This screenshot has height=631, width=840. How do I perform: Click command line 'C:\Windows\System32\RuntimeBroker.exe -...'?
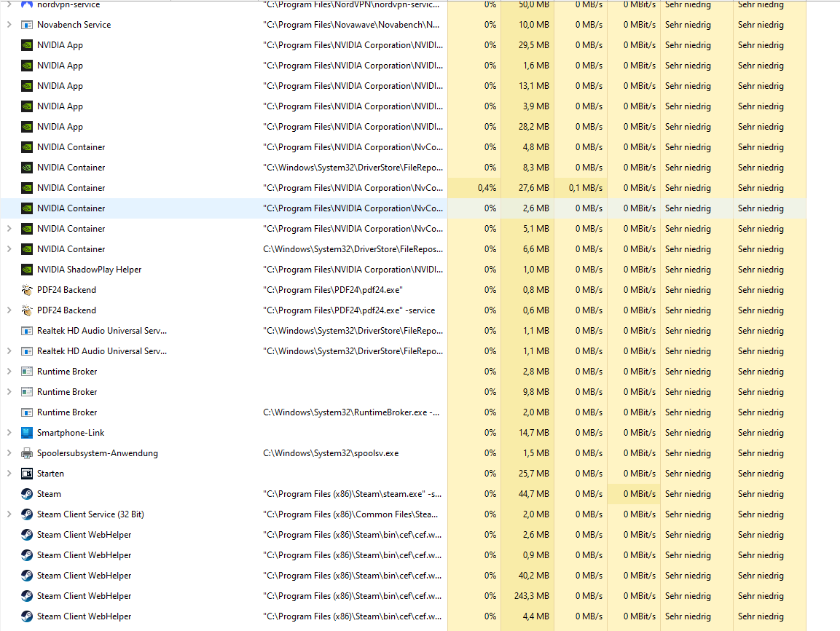[x=351, y=412]
